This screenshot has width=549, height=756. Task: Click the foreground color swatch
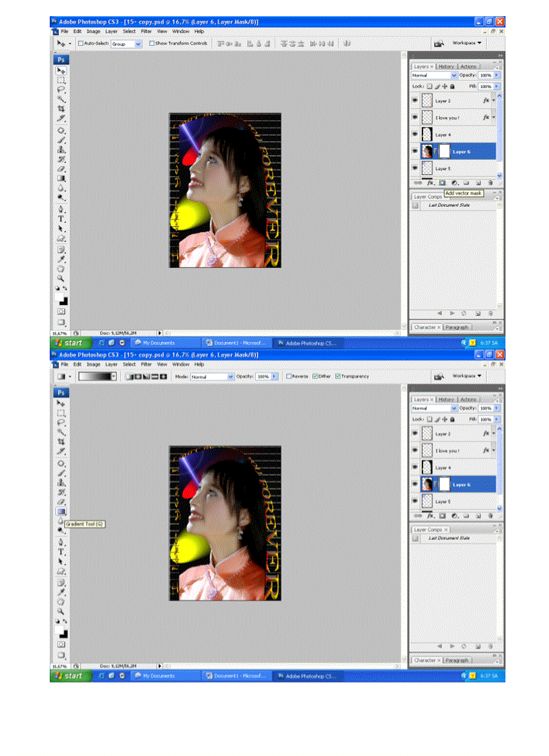pos(60,630)
